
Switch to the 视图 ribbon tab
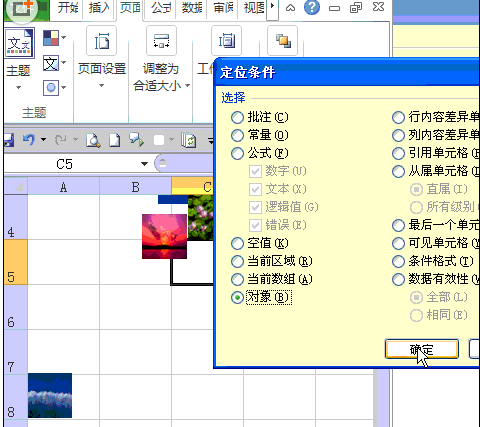click(x=254, y=8)
